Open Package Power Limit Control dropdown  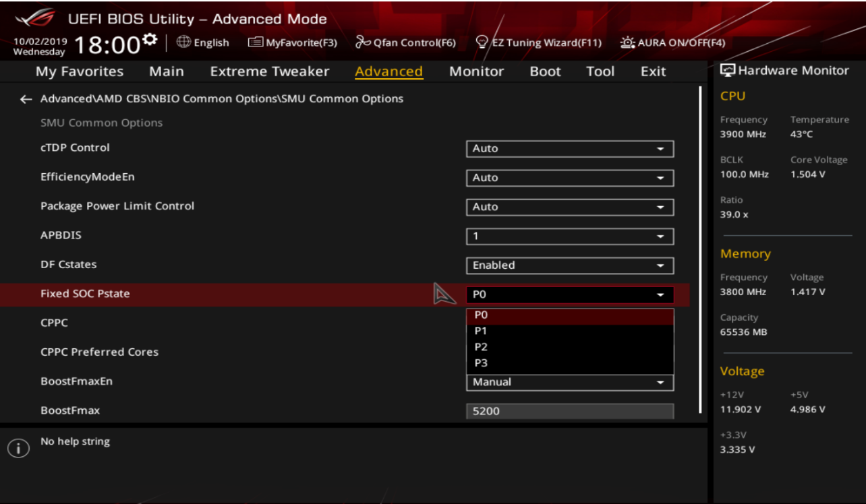(x=570, y=207)
